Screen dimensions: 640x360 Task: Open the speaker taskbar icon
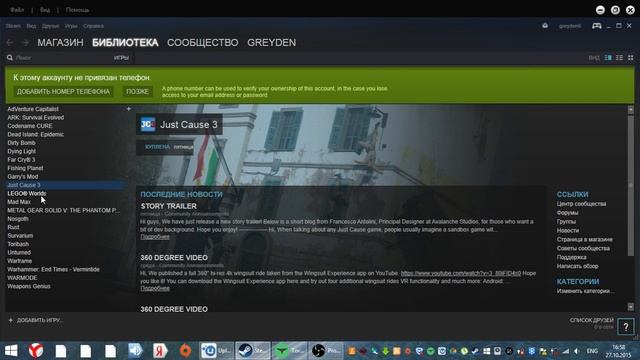(x=135, y=351)
